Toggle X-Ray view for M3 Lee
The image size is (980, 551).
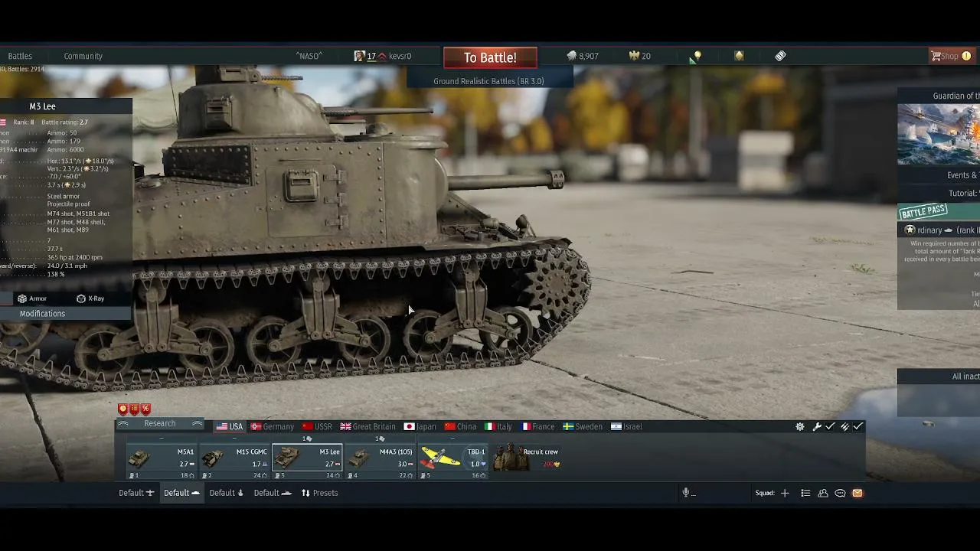(x=90, y=298)
